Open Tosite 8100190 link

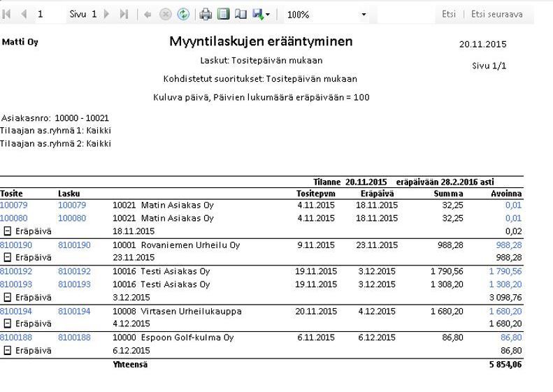pos(16,245)
